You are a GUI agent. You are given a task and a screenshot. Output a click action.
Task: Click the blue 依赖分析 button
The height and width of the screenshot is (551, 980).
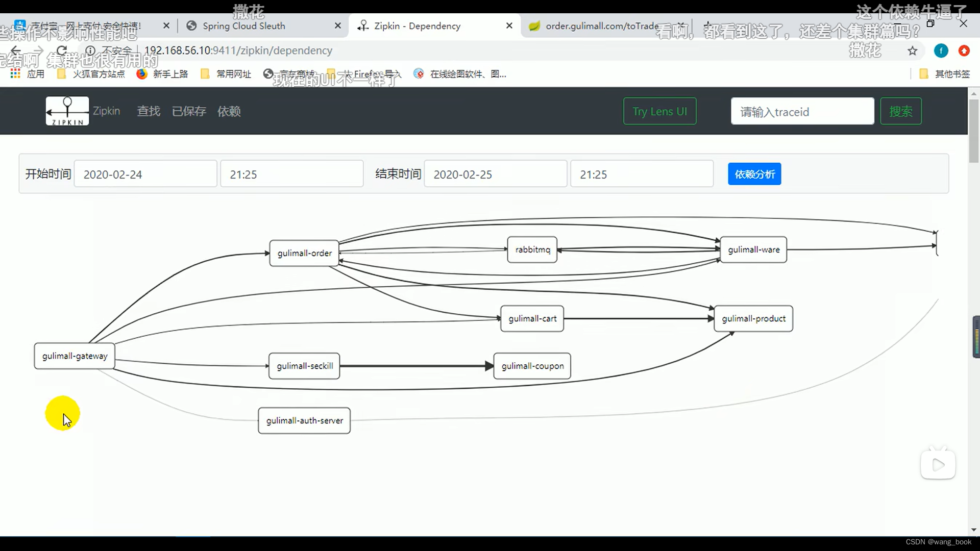point(754,174)
